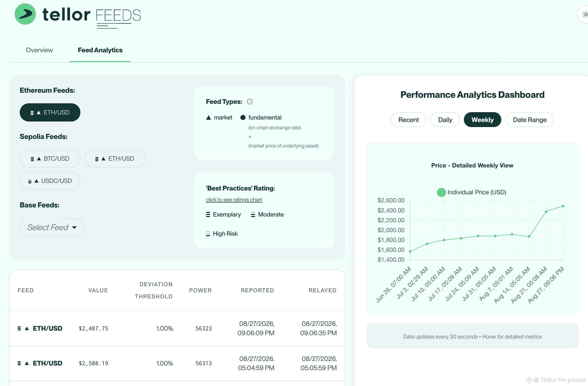Click the Jun 26 data point on chart

410,252
